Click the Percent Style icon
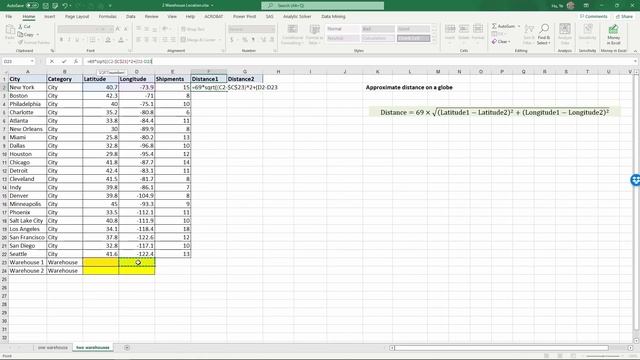 coord(244,40)
